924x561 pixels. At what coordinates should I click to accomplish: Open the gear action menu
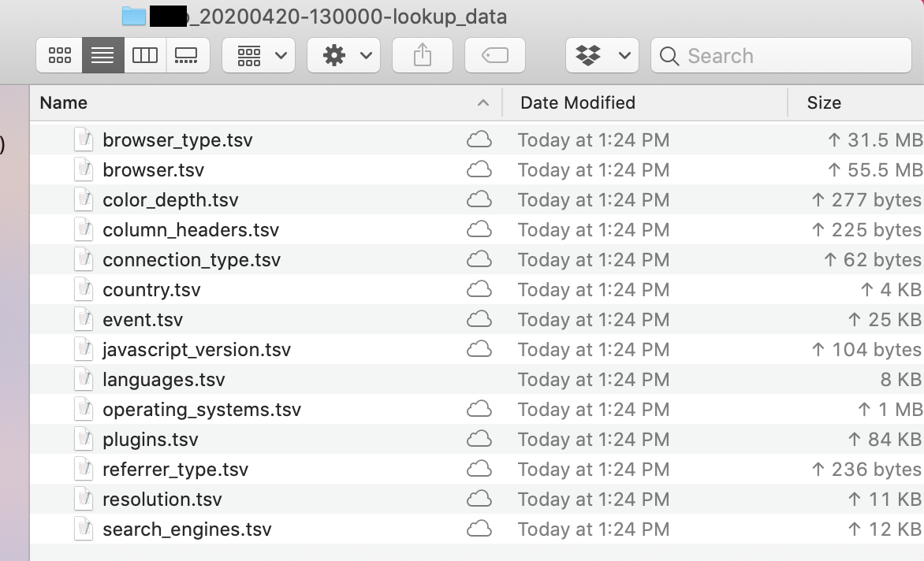[344, 55]
